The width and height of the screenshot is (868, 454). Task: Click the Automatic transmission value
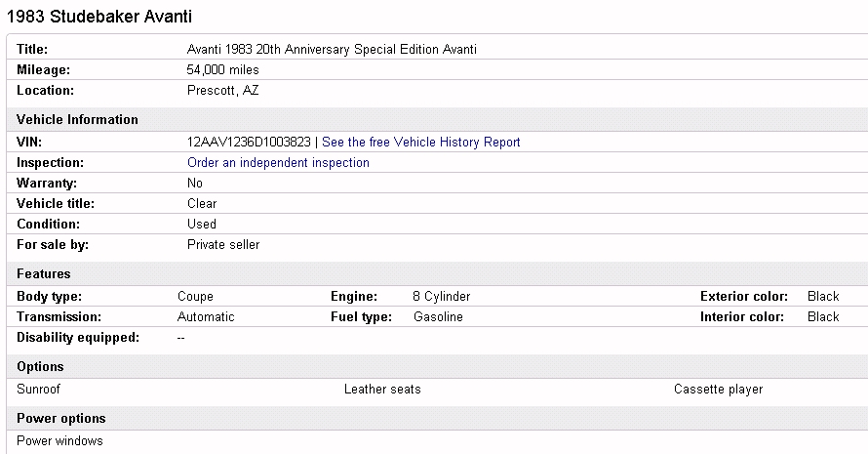click(x=206, y=317)
